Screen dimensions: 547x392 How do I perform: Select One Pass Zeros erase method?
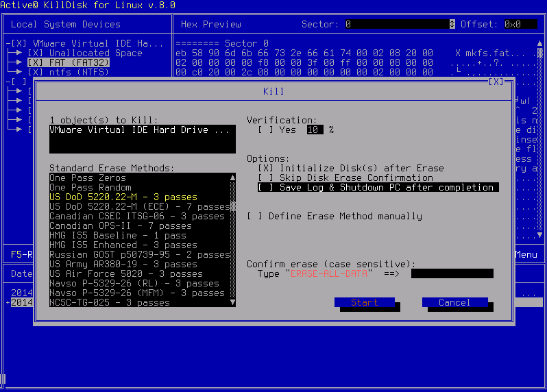tap(140, 178)
